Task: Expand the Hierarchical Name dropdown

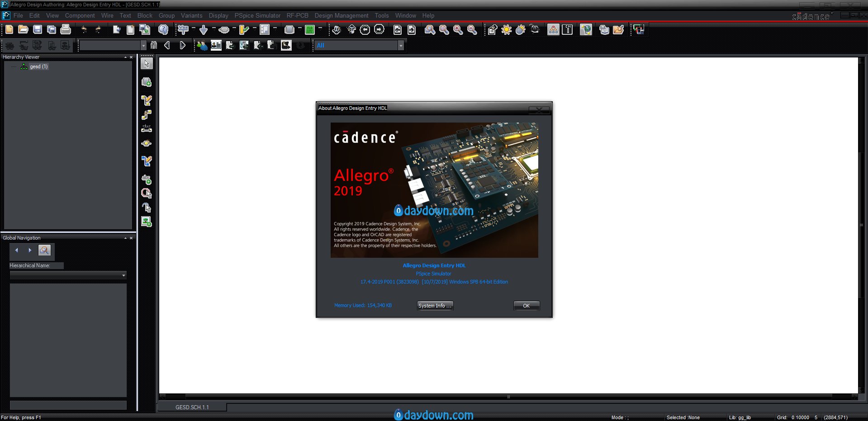Action: click(x=123, y=275)
